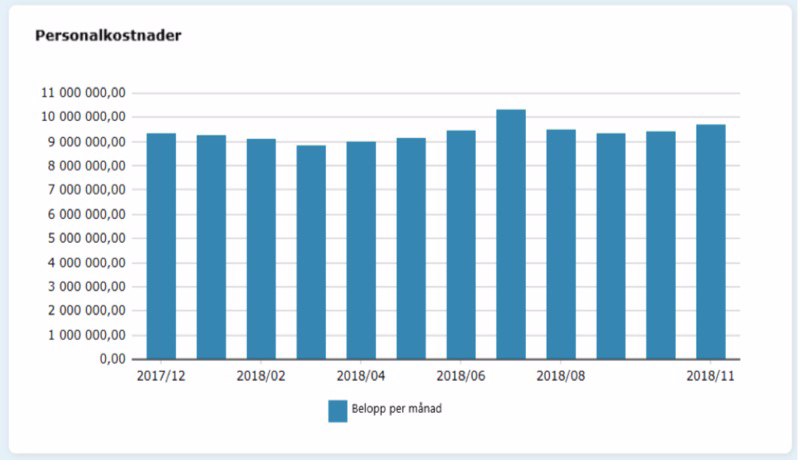800x460 pixels.
Task: Select the 2018/08 bar
Action: (561, 244)
